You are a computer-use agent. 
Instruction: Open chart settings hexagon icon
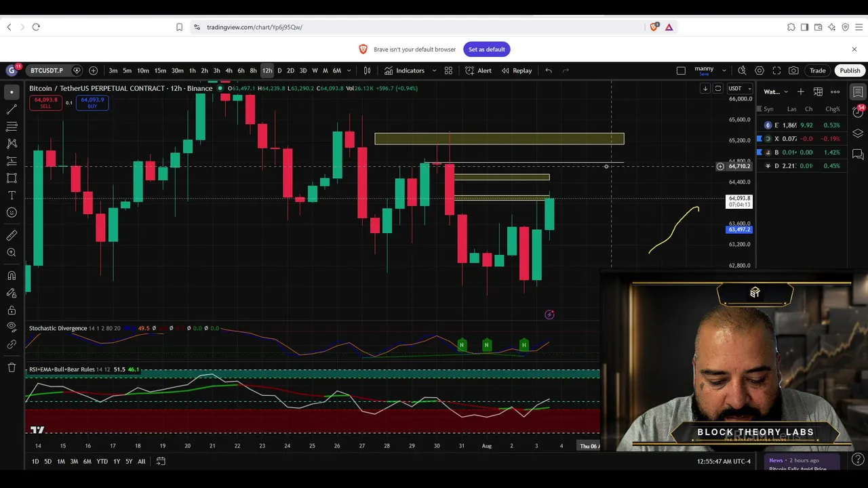click(x=759, y=70)
